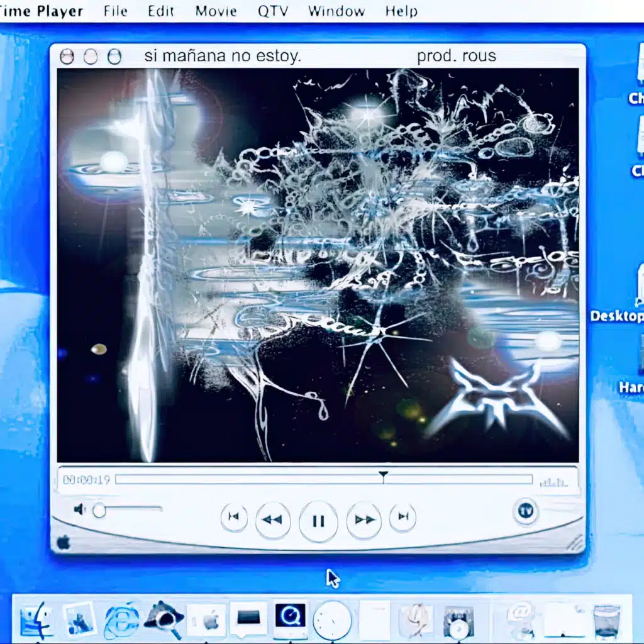The width and height of the screenshot is (644, 644).
Task: Click the QuickTime Player dock icon
Action: (290, 618)
